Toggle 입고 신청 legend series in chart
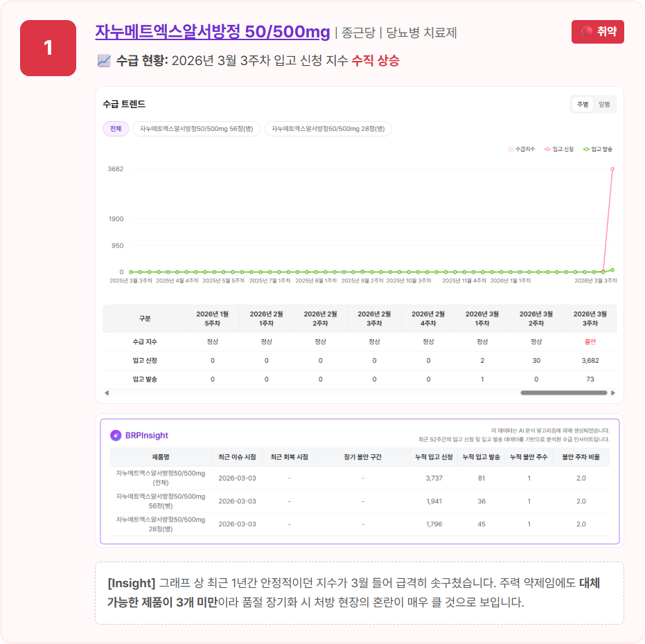The height and width of the screenshot is (644, 645). (559, 149)
